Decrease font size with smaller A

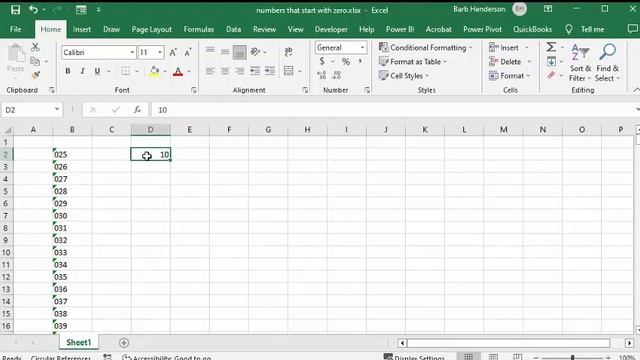[188, 52]
